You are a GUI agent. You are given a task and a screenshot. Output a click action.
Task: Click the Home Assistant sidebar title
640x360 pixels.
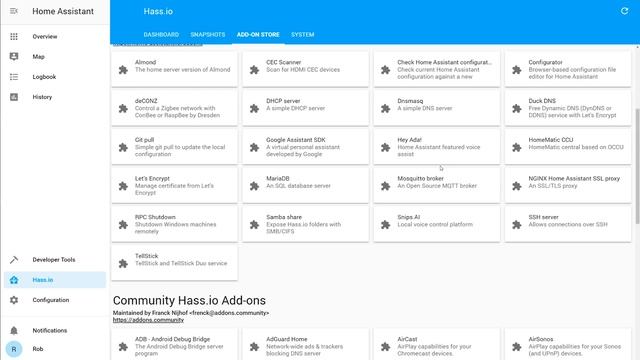click(63, 11)
